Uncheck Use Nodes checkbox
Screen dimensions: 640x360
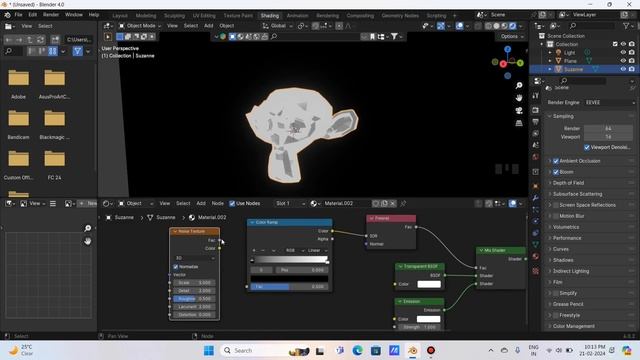coord(232,203)
